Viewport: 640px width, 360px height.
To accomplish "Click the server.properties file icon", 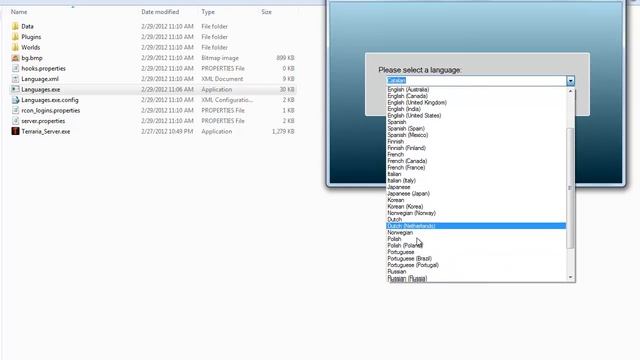I will [15, 121].
